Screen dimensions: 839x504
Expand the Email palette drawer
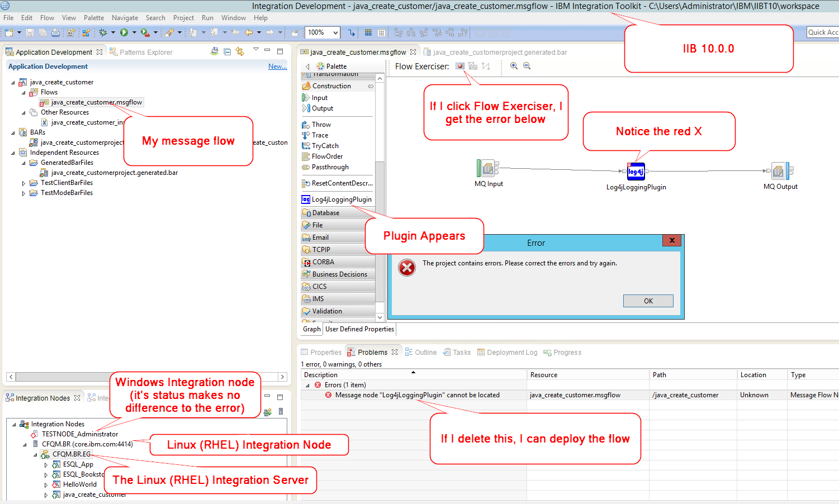point(338,237)
